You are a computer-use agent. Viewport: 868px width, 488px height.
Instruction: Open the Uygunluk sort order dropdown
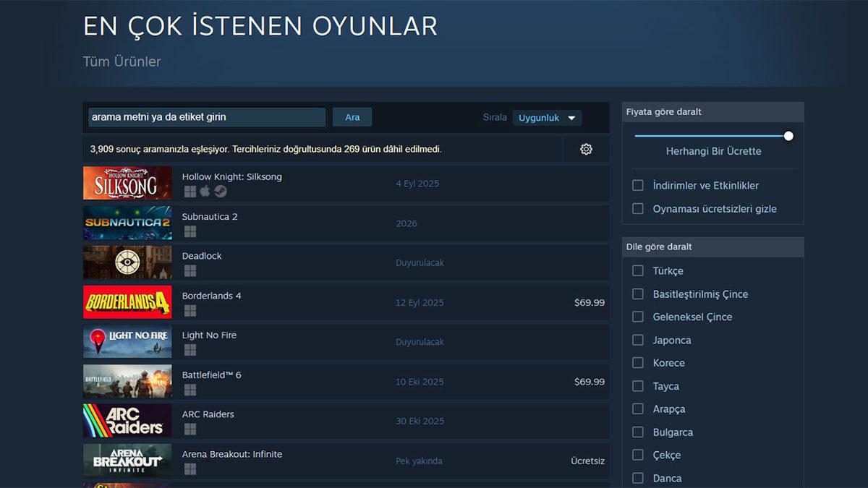[547, 117]
